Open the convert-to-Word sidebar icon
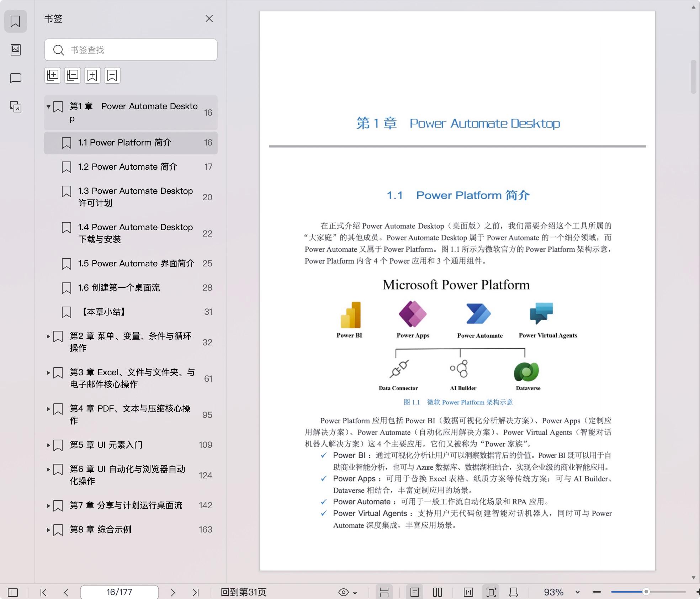The height and width of the screenshot is (599, 700). pos(15,107)
